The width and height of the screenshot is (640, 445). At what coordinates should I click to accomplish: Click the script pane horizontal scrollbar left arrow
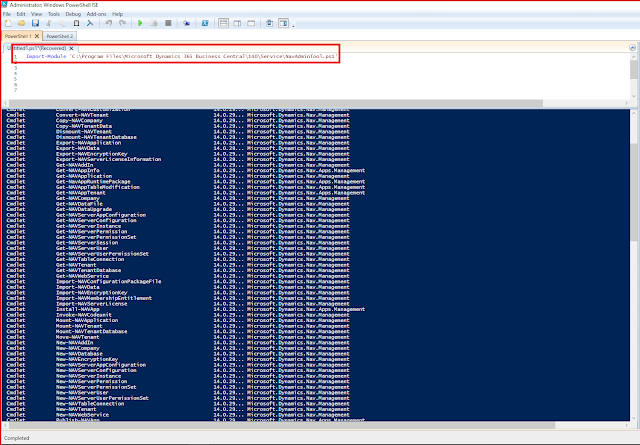point(6,103)
